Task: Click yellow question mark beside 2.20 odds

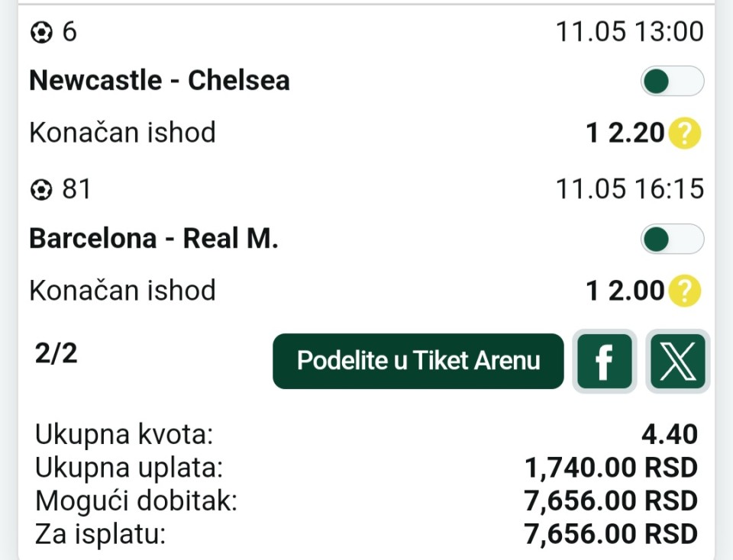Action: pyautogui.click(x=684, y=133)
